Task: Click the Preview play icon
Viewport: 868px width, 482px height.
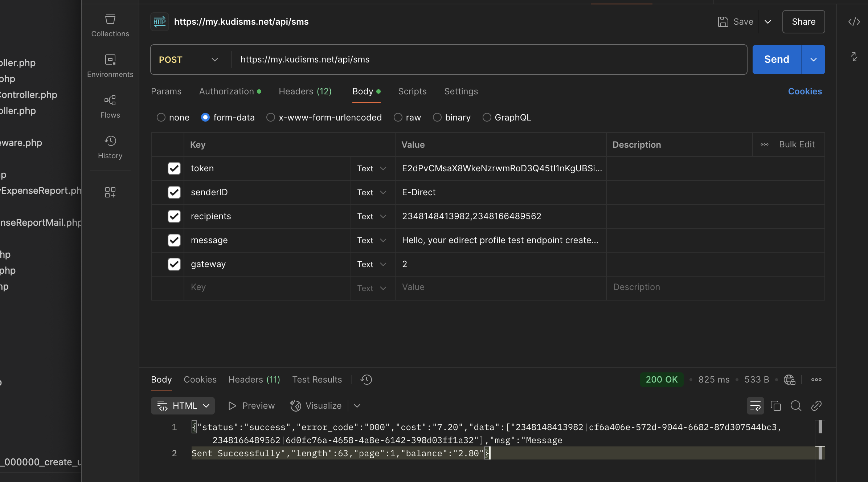Action: [232, 406]
